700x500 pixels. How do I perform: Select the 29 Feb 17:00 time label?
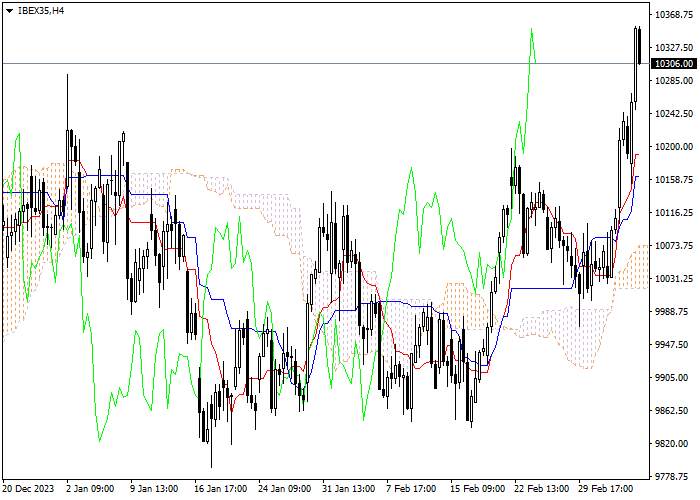606,488
